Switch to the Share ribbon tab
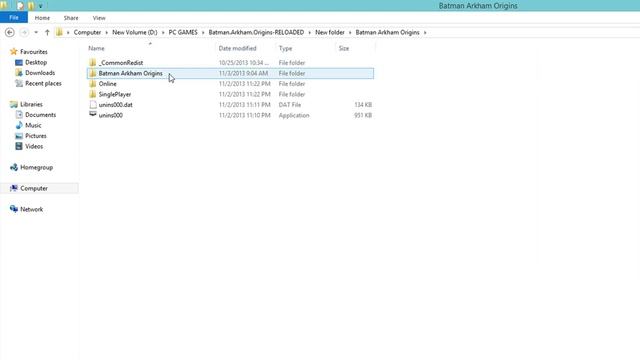Viewport: 640px width, 360px height. pos(71,18)
